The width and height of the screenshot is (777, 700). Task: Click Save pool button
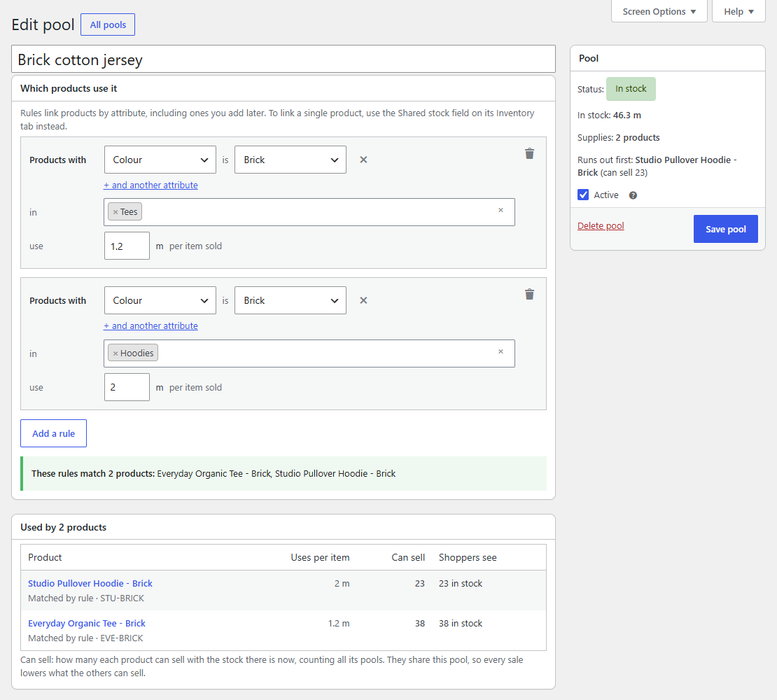725,229
